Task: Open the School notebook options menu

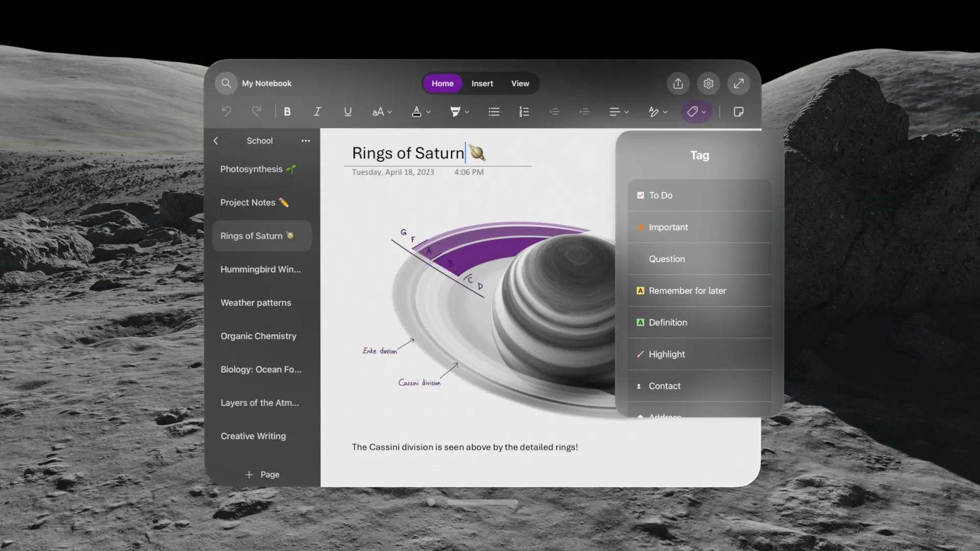Action: pyautogui.click(x=305, y=141)
